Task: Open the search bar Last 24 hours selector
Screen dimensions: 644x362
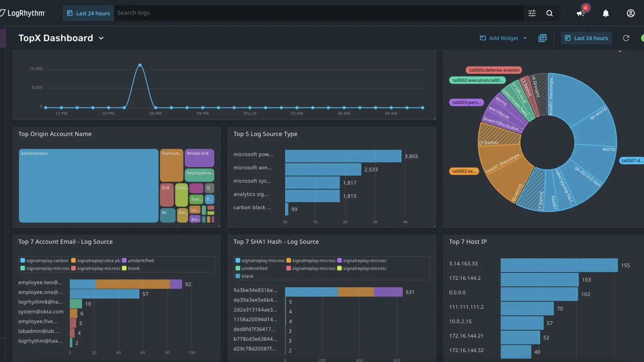Action: coord(88,13)
